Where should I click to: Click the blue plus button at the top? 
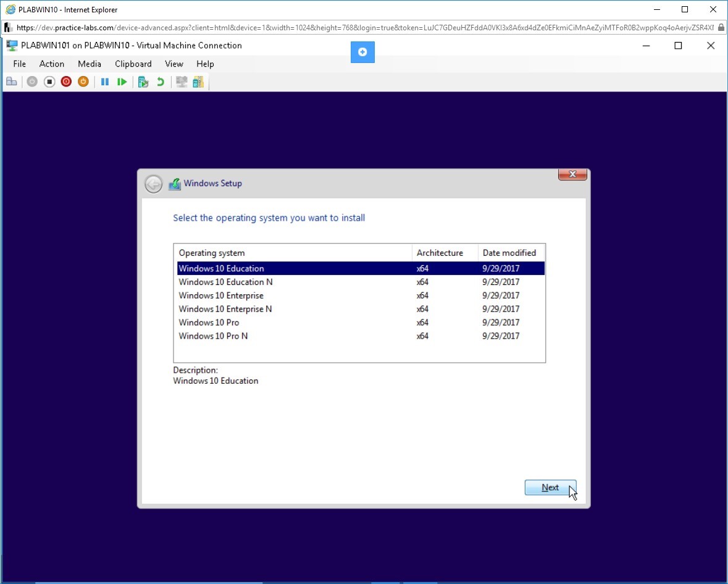[362, 52]
